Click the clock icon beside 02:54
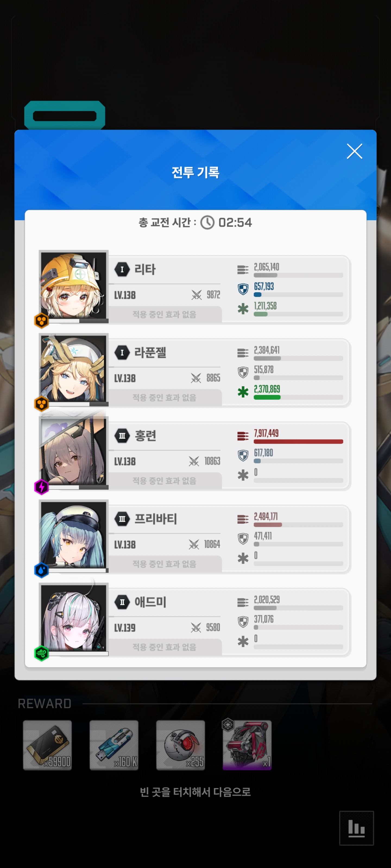 click(x=207, y=222)
